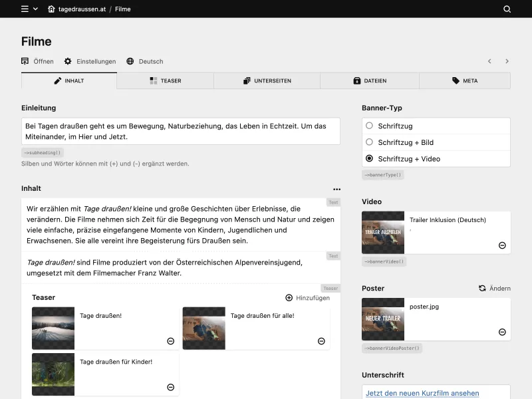Click the poster.jpg thumbnail

click(x=383, y=319)
